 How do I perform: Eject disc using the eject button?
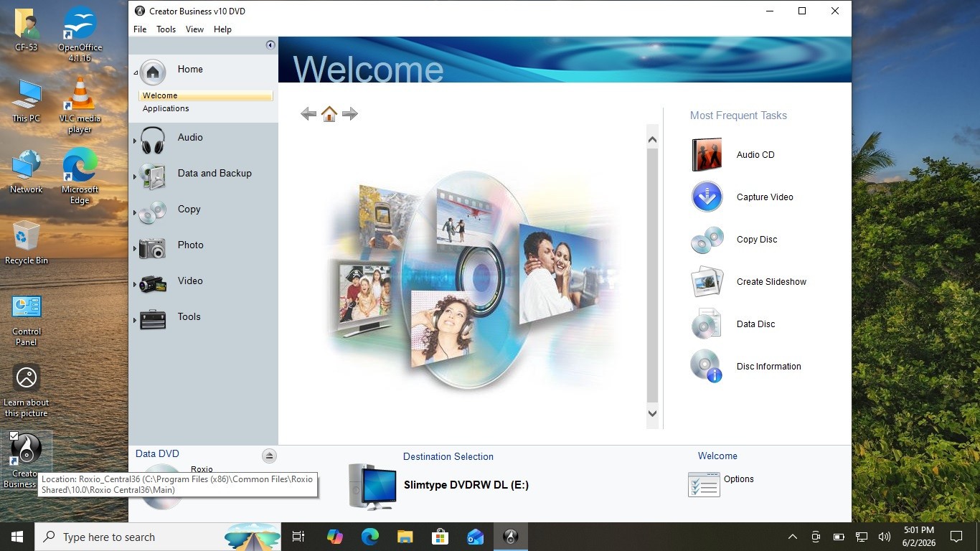point(269,456)
